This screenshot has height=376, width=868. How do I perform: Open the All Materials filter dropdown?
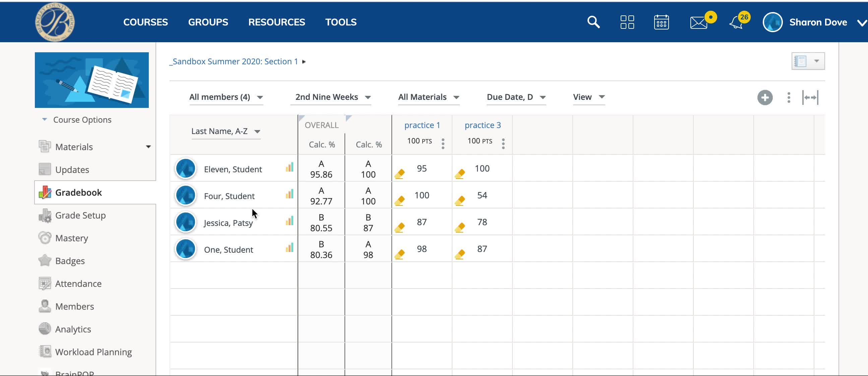(429, 98)
